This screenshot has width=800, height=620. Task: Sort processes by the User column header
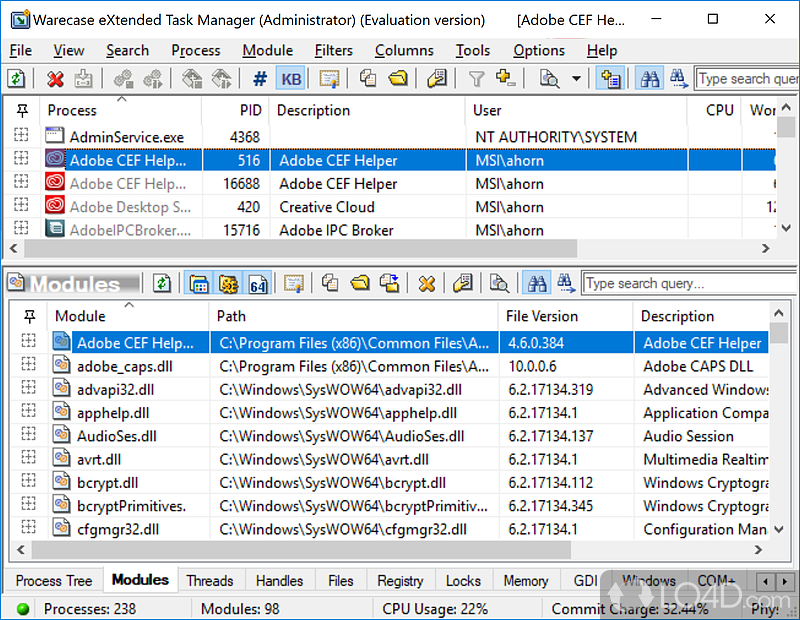tap(577, 110)
